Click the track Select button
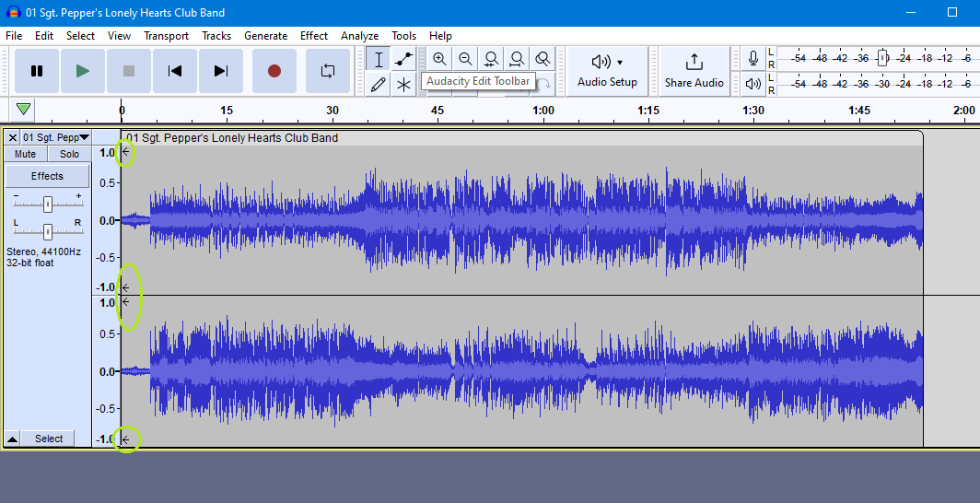 (49, 439)
